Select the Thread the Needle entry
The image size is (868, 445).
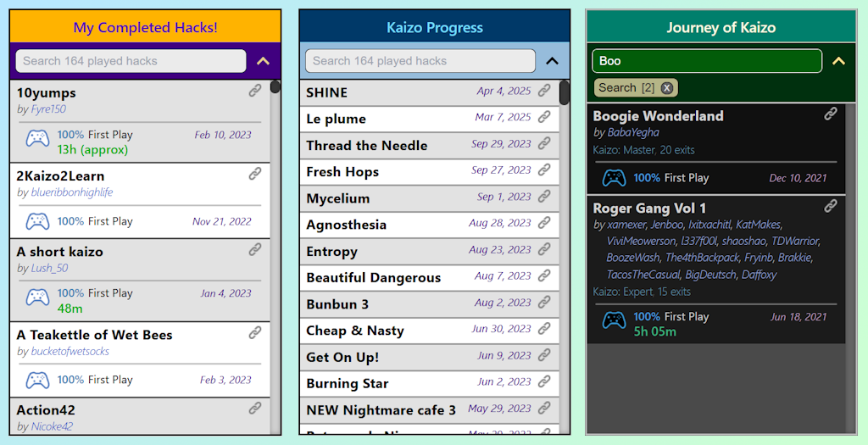(367, 145)
